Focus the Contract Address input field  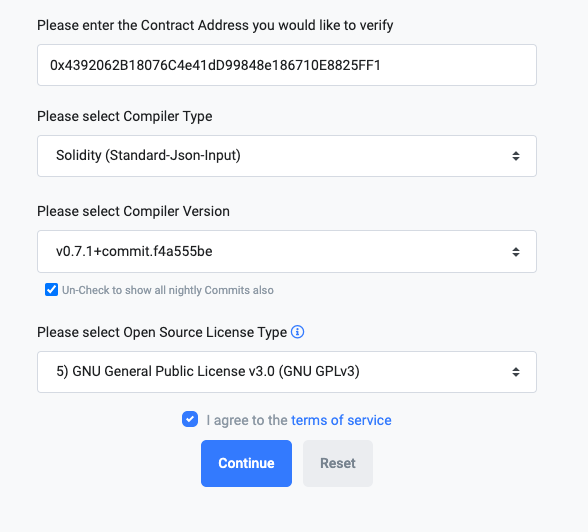click(287, 65)
